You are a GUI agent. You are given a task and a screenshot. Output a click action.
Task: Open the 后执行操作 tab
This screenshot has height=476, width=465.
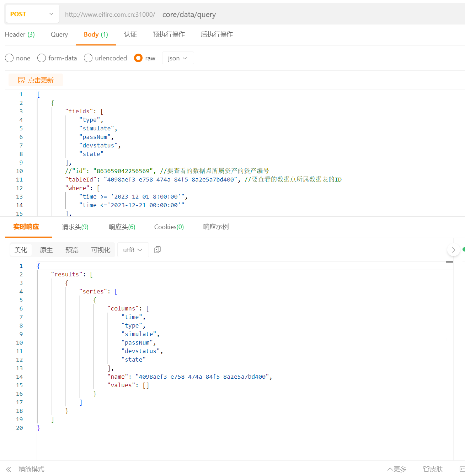point(217,34)
